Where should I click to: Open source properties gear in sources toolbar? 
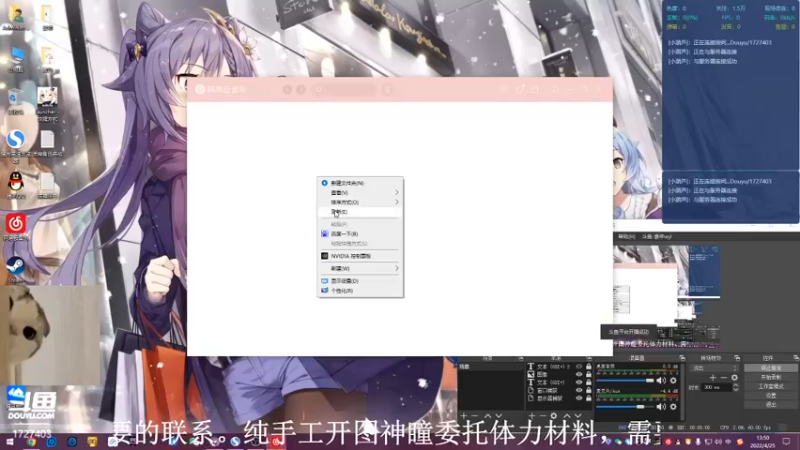tap(554, 416)
